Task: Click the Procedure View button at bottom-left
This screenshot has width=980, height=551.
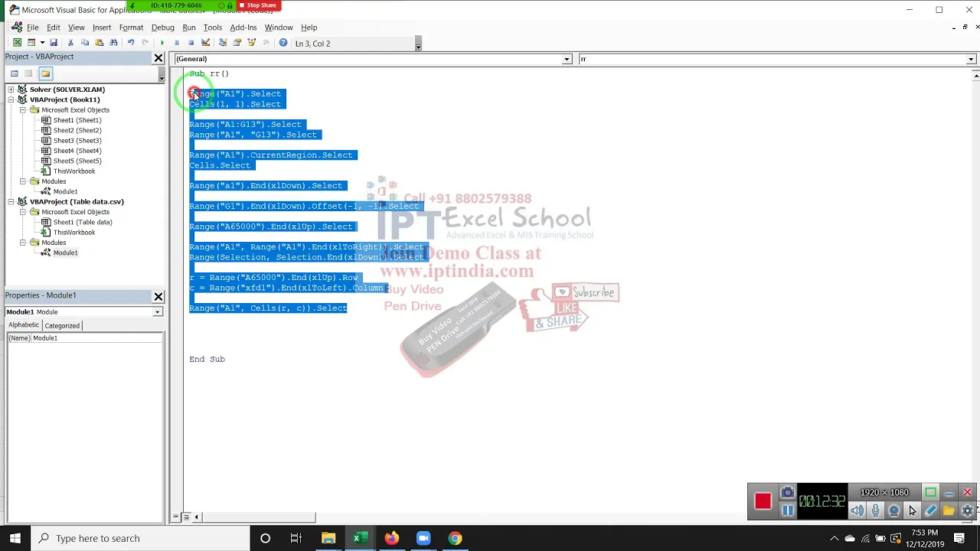Action: click(x=175, y=517)
